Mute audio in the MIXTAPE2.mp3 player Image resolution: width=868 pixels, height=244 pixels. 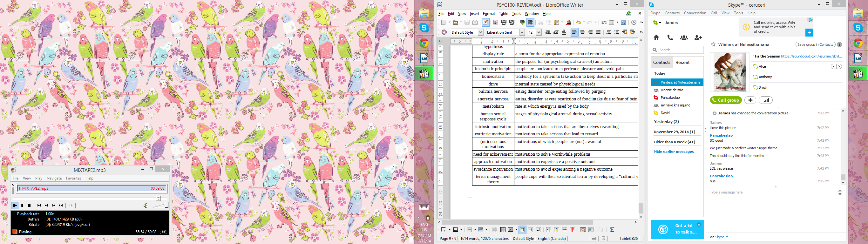coord(145,205)
